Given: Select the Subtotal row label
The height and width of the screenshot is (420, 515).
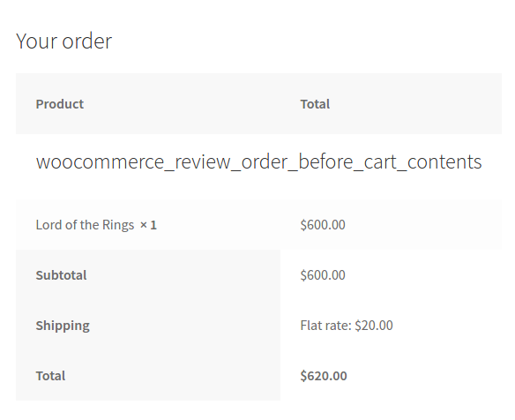Looking at the screenshot, I should pyautogui.click(x=61, y=275).
